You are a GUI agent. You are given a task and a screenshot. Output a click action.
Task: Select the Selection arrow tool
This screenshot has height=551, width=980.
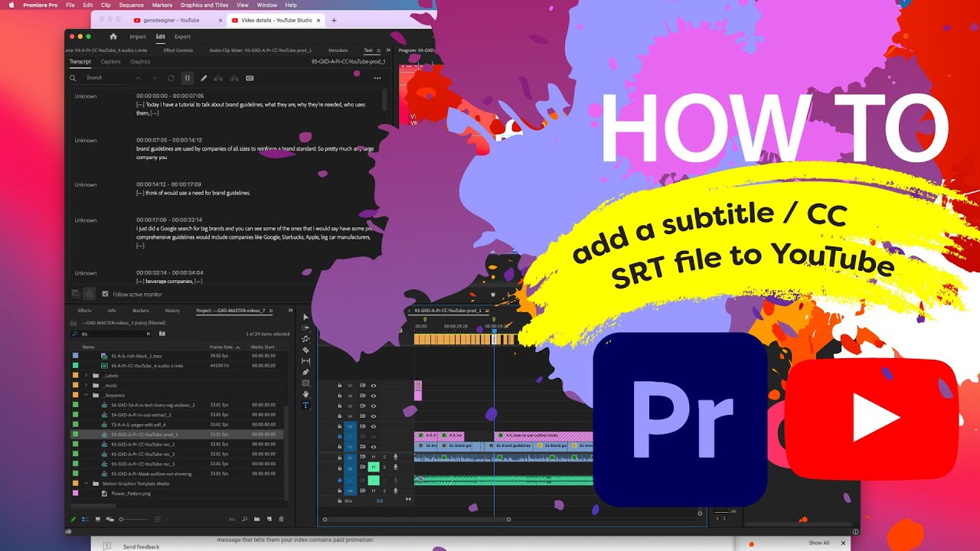(305, 317)
